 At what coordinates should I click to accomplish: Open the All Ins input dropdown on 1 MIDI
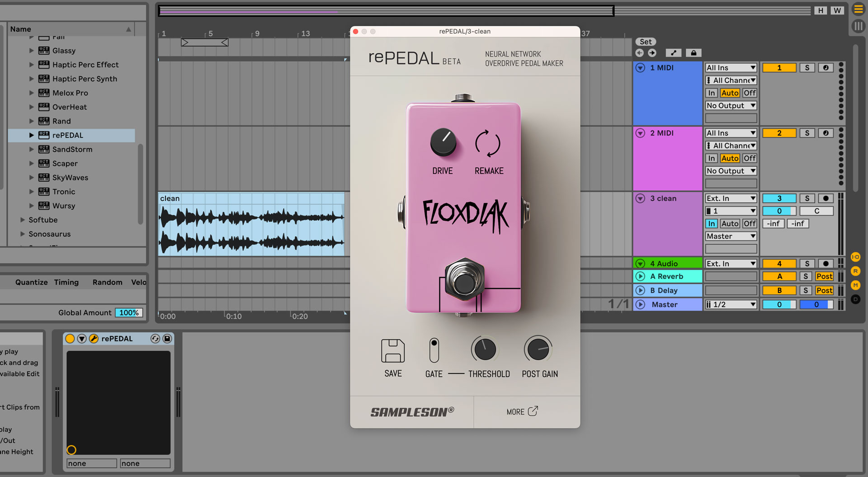click(x=731, y=68)
